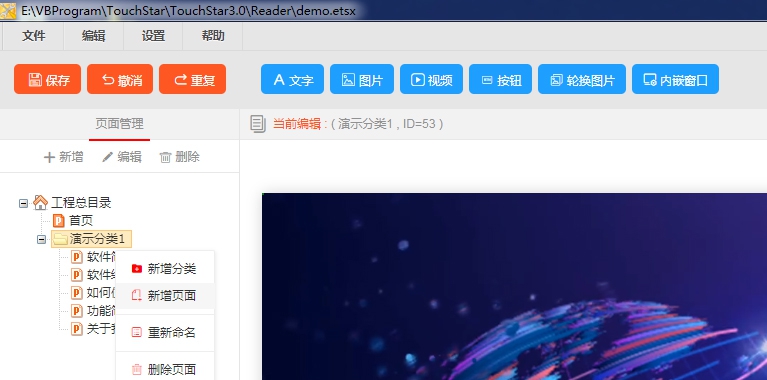Click the trash 删除 in page toolbar

180,157
